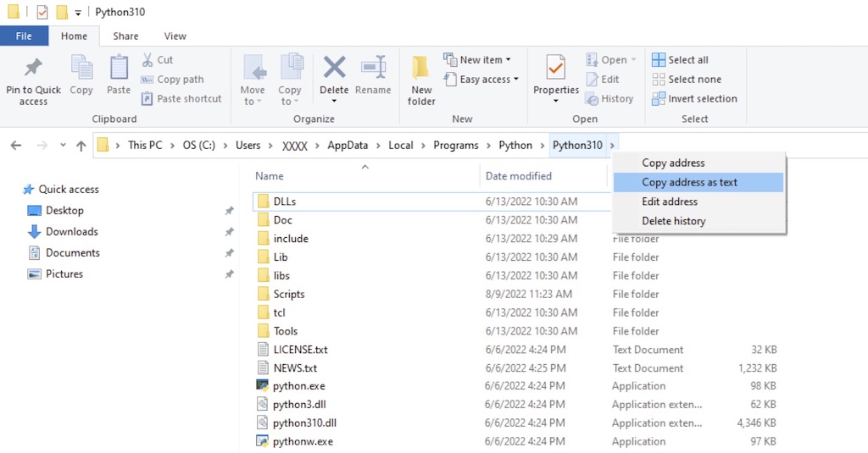Click XXXX user folder breadcrumb
The image size is (868, 453).
294,146
